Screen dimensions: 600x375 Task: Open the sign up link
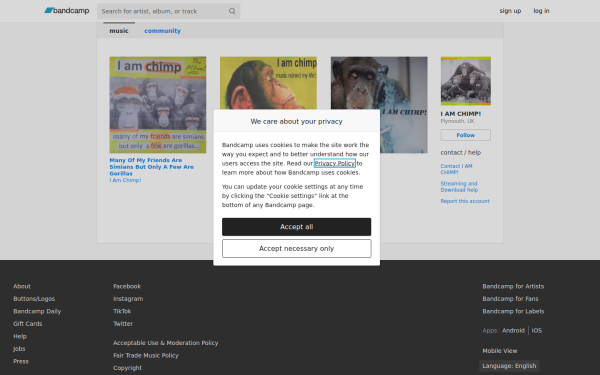coord(510,11)
